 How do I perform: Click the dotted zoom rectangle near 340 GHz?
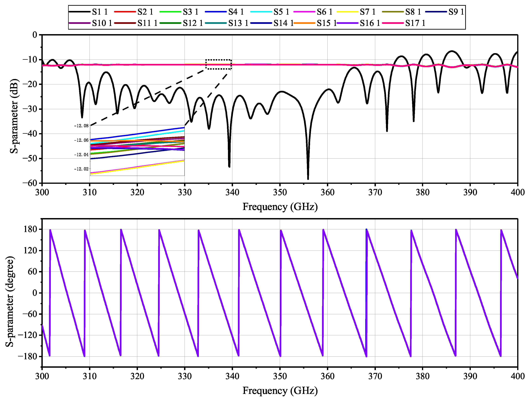tap(218, 64)
